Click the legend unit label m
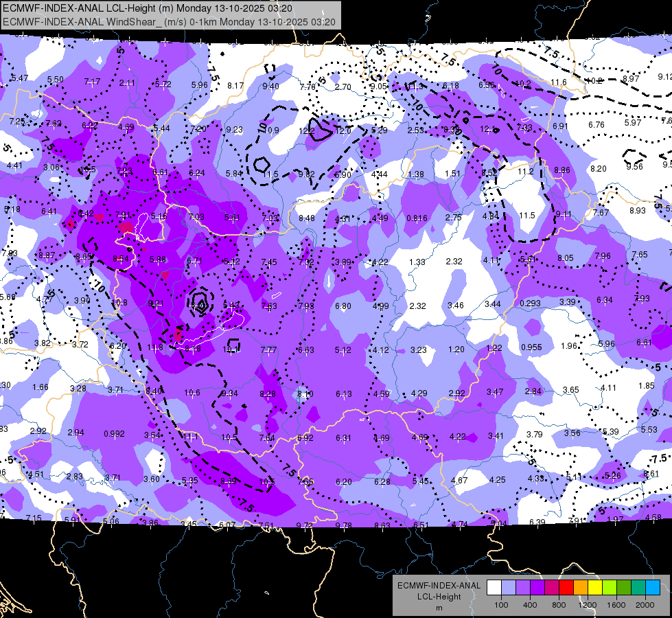The height and width of the screenshot is (618, 672). tap(439, 608)
